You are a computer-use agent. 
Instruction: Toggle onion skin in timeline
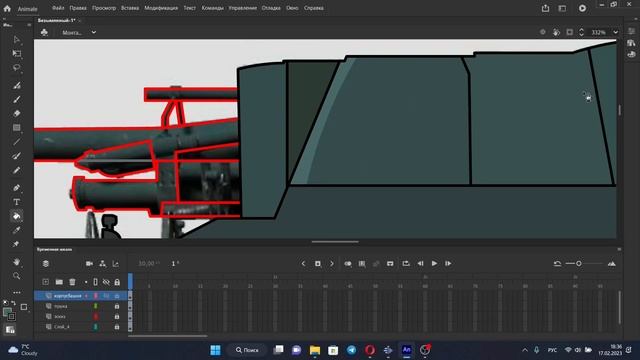[348, 264]
